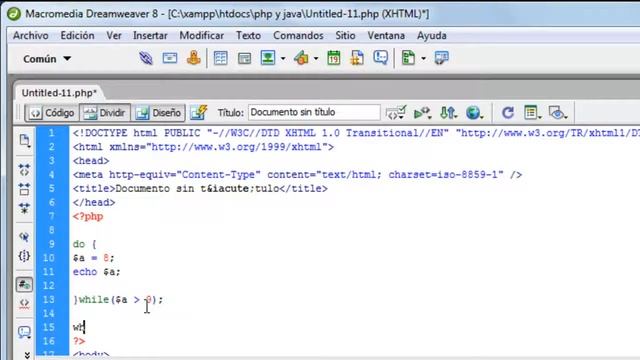Open the View Options icon
Viewport: 640px width, 360px height.
(x=532, y=112)
